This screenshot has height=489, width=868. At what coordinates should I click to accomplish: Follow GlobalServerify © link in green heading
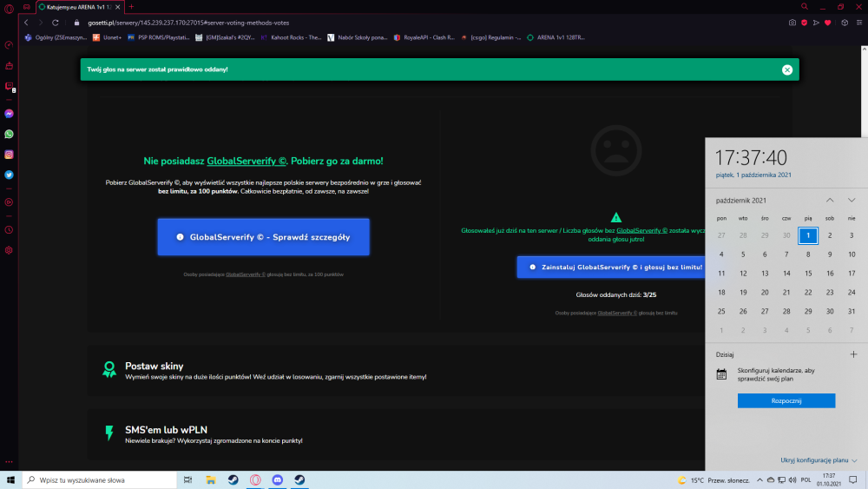click(x=247, y=162)
